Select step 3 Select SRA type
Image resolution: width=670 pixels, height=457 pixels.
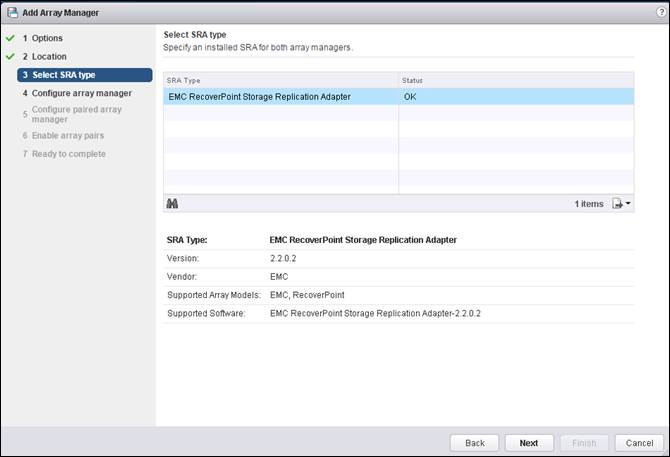pos(85,75)
